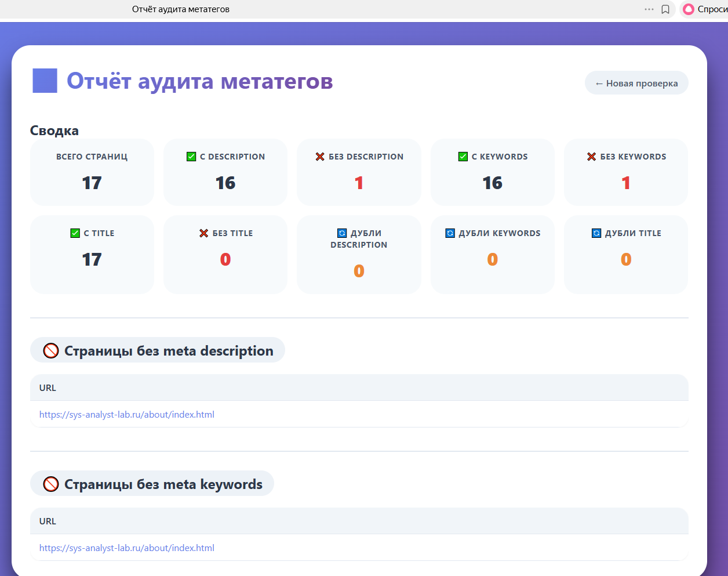Viewport: 728px width, 576px height.
Task: Click the blue refresh icon next to ДУБЛИ DESCRIPTION
Action: [x=342, y=233]
